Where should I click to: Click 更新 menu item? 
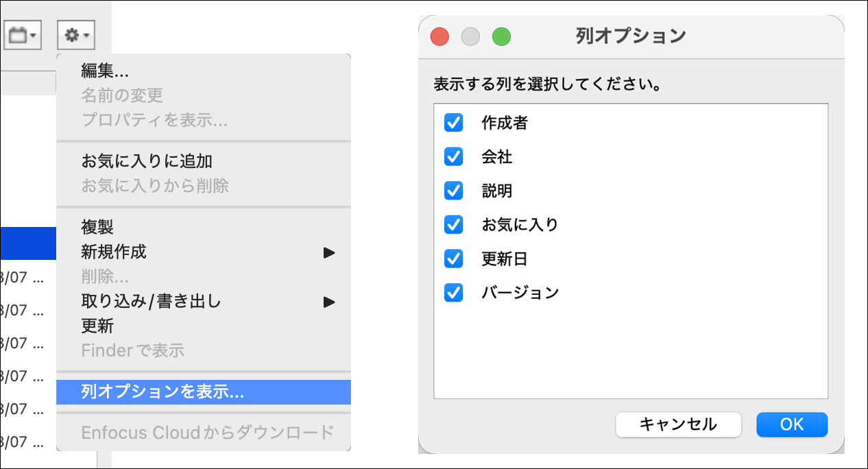97,326
